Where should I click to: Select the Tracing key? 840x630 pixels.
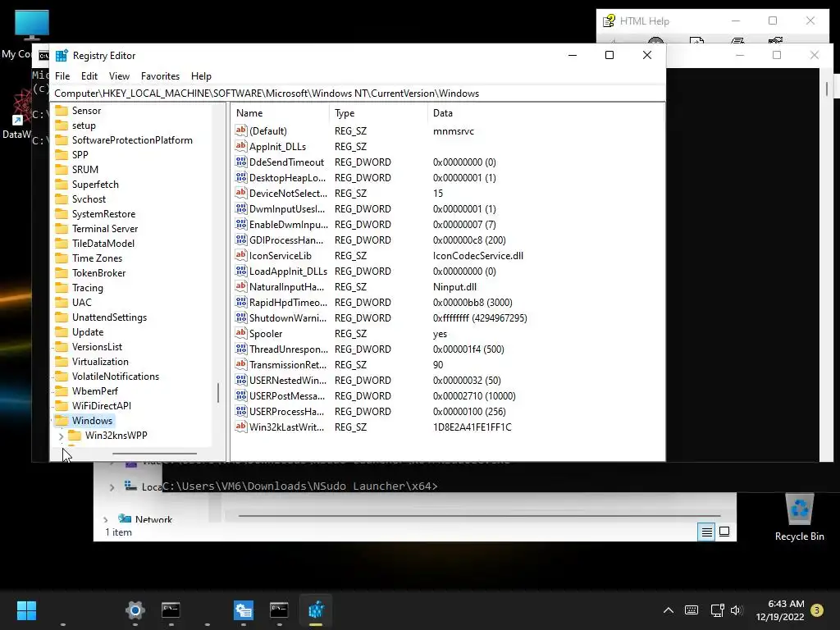click(87, 288)
